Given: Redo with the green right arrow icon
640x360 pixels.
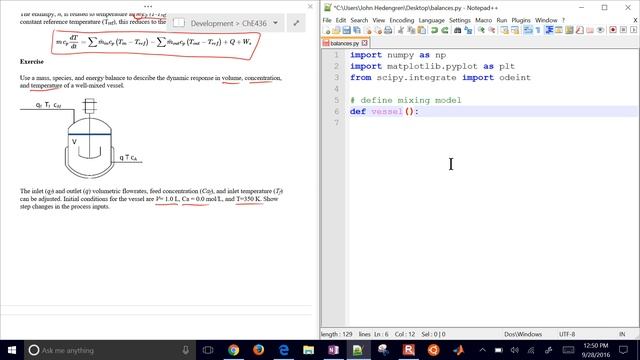Looking at the screenshot, I should point(444,30).
